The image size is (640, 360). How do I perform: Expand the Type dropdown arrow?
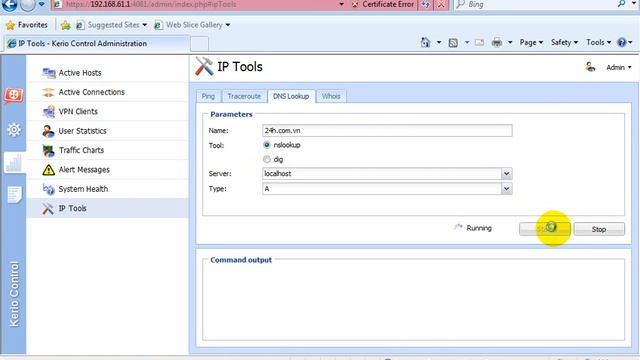(x=506, y=189)
